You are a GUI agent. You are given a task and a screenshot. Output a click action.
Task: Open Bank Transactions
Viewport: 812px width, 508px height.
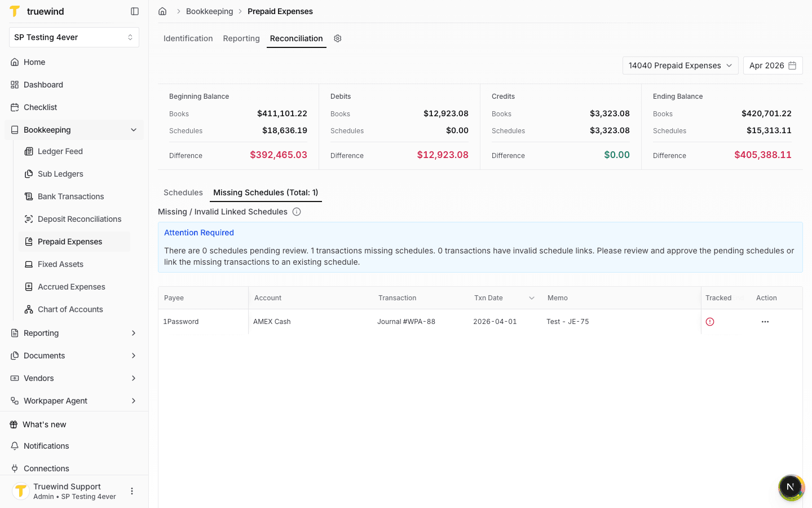(74, 196)
